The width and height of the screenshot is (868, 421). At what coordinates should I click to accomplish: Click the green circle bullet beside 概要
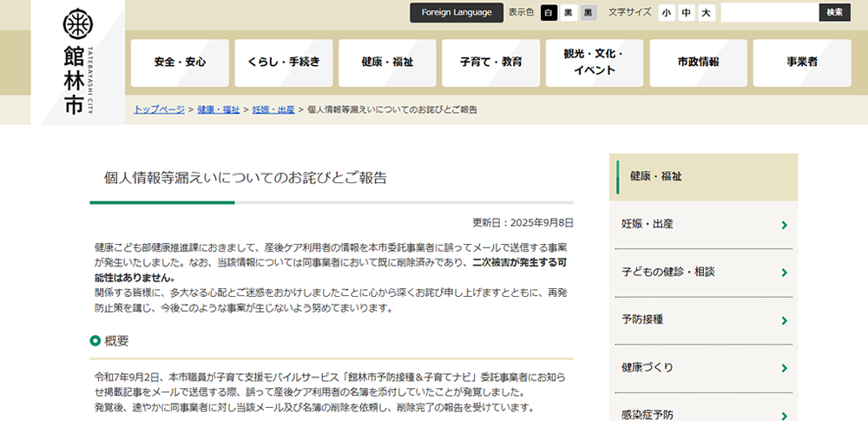pyautogui.click(x=95, y=341)
